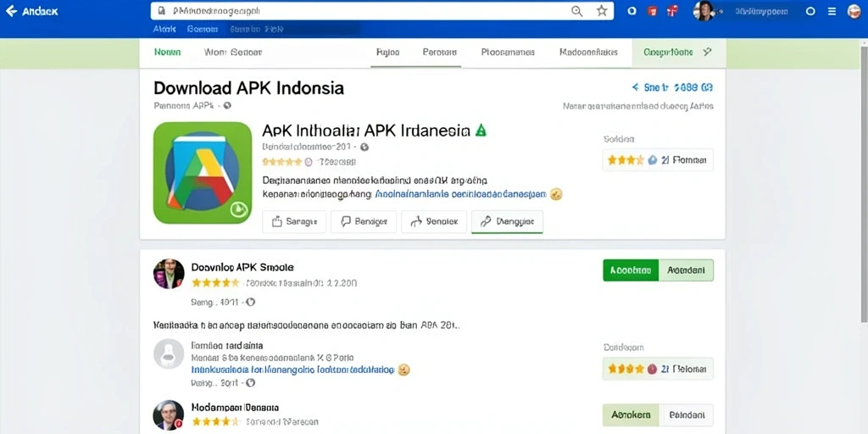Click the Peindani button
This screenshot has width=868, height=434.
coord(686,415)
